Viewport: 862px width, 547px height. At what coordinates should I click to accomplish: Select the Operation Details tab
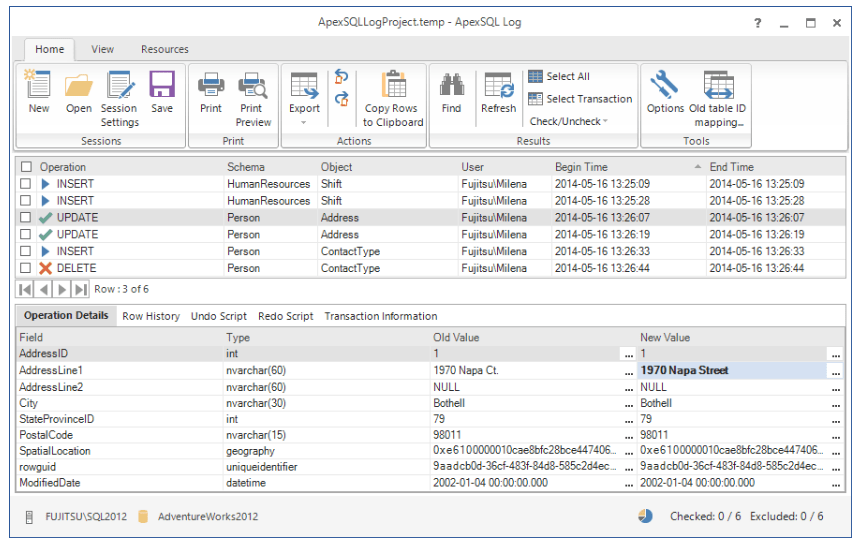66,316
